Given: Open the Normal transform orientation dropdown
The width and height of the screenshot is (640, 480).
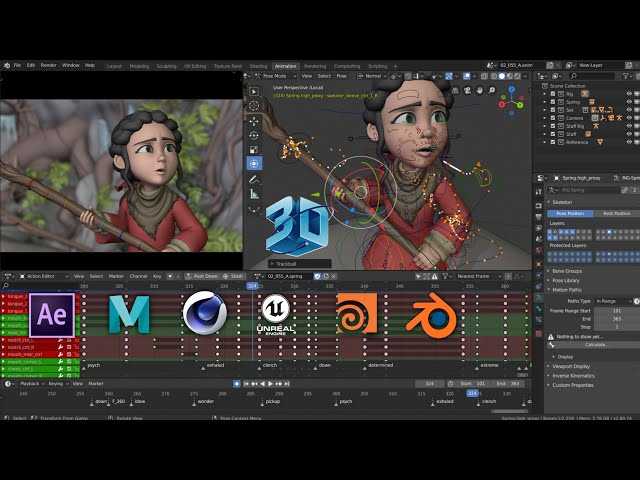Looking at the screenshot, I should [x=371, y=76].
